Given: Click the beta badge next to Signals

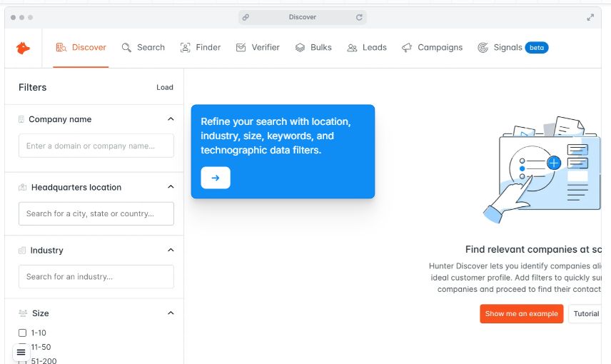Looking at the screenshot, I should point(537,48).
